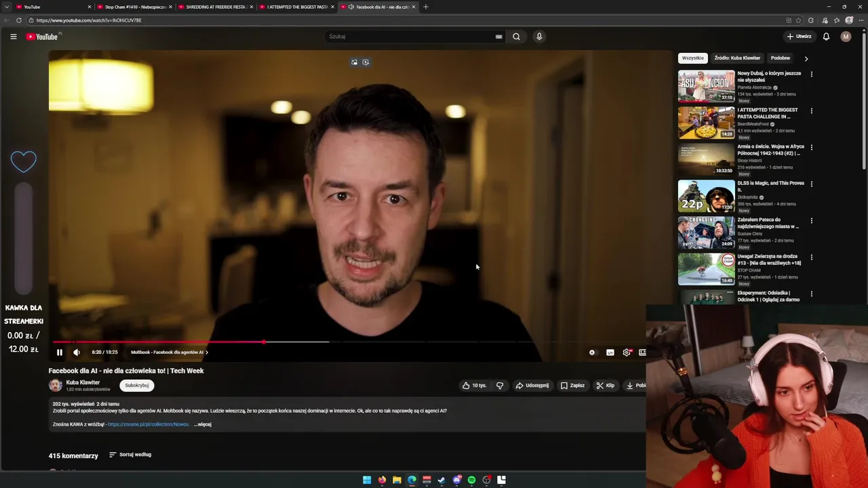Select Źródło: Kuba Klawiter chip
Viewport: 868px width, 488px height.
pos(737,58)
